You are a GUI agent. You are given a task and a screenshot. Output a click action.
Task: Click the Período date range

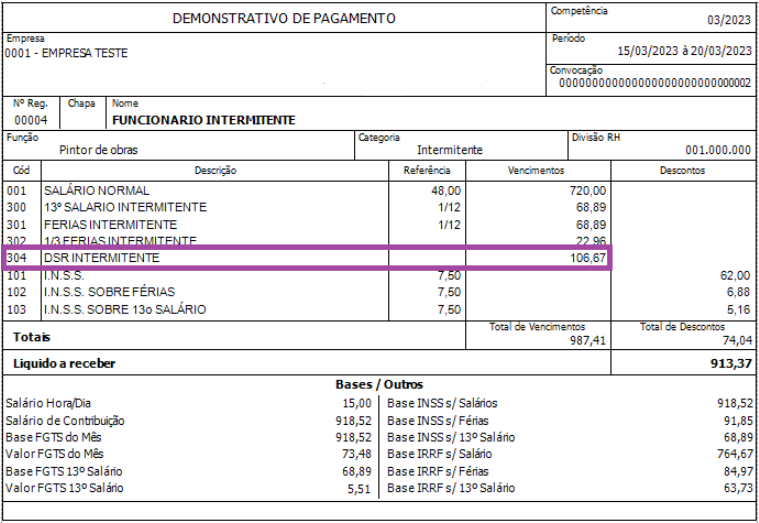point(684,51)
